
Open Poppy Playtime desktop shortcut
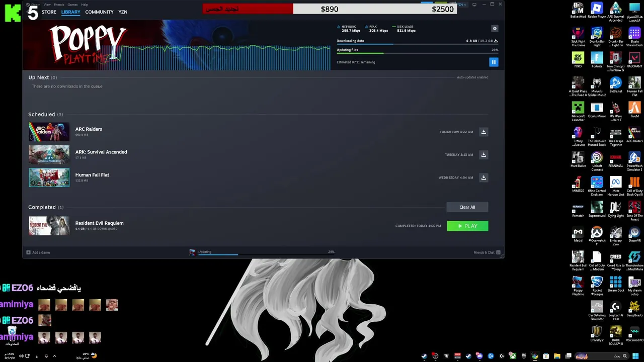click(578, 286)
